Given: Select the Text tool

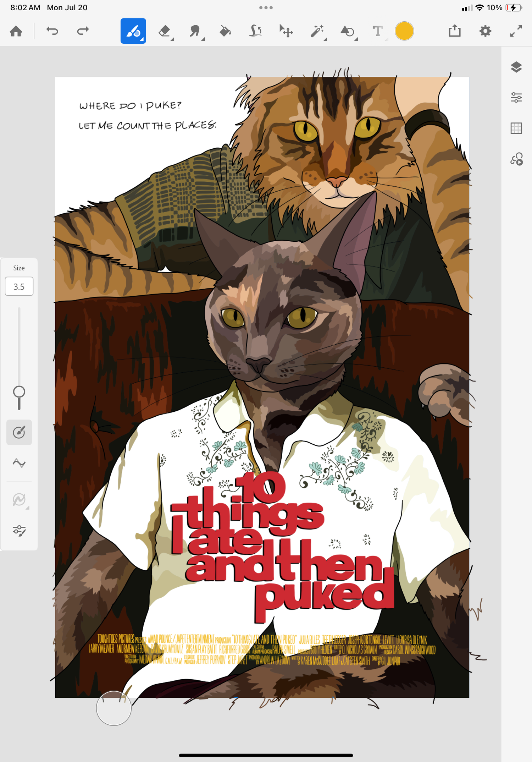Looking at the screenshot, I should click(378, 31).
